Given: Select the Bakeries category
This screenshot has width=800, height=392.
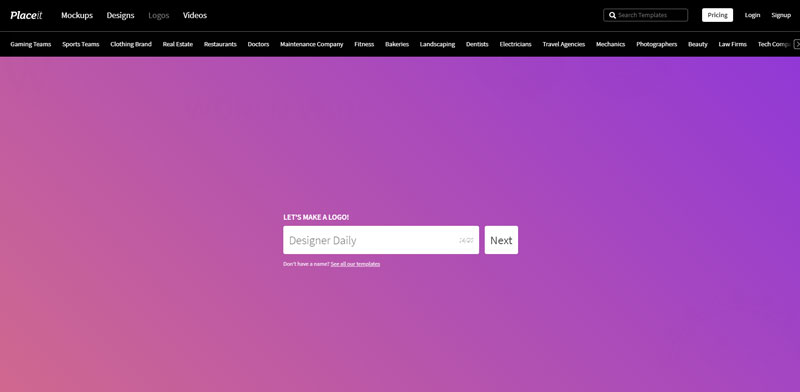Looking at the screenshot, I should tap(397, 44).
